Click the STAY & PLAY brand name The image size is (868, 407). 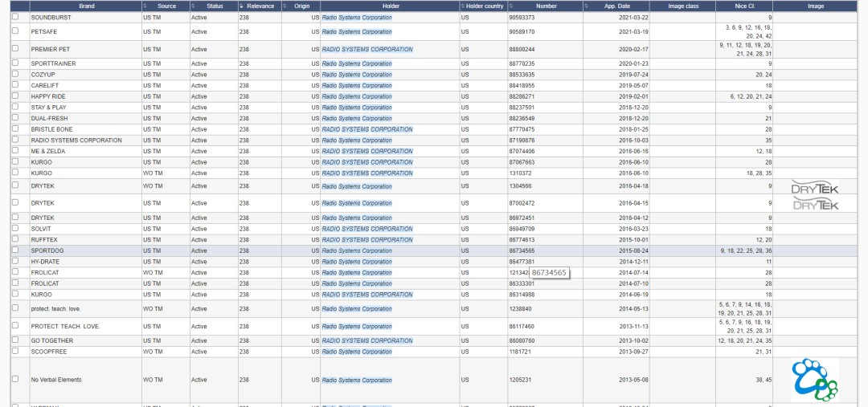point(49,108)
